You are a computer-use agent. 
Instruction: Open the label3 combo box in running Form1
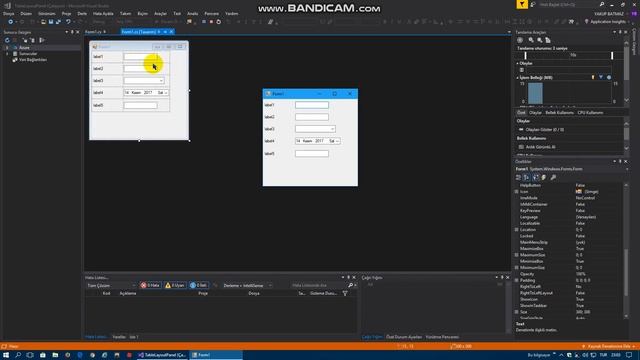(332, 129)
